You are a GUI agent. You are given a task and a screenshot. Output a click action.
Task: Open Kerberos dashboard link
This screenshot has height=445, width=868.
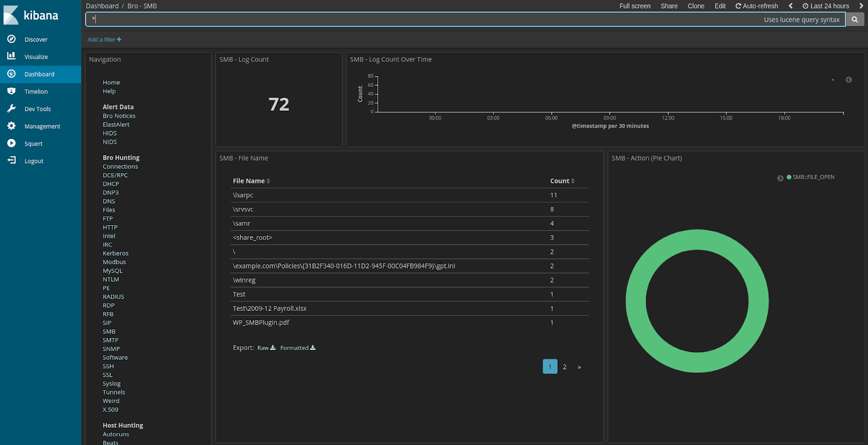point(116,253)
